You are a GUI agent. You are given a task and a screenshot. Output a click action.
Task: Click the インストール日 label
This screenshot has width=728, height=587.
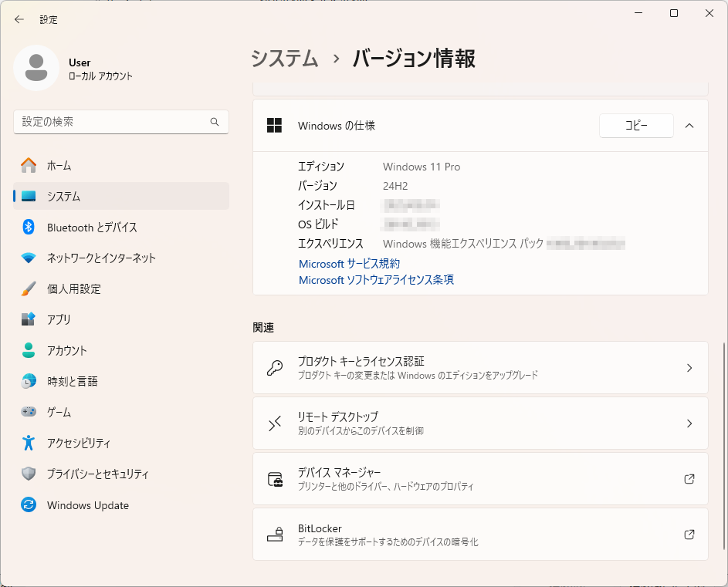coord(327,205)
